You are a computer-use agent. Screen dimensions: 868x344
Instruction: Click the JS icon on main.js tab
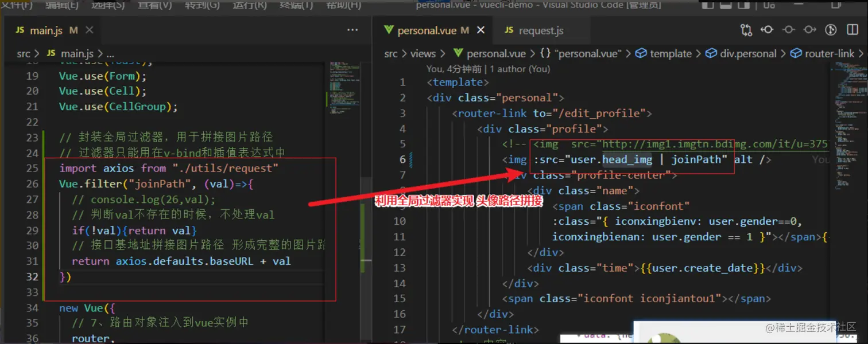[x=20, y=30]
